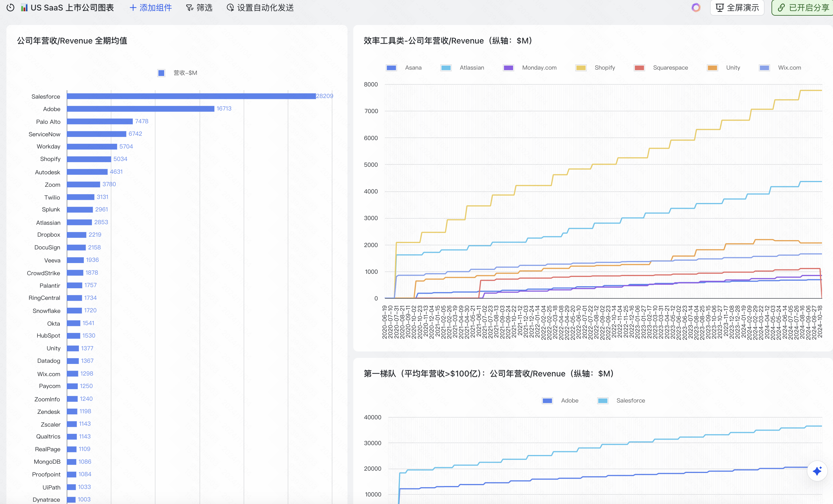833x504 pixels.
Task: Click the history clock icon at top-left
Action: [x=10, y=8]
